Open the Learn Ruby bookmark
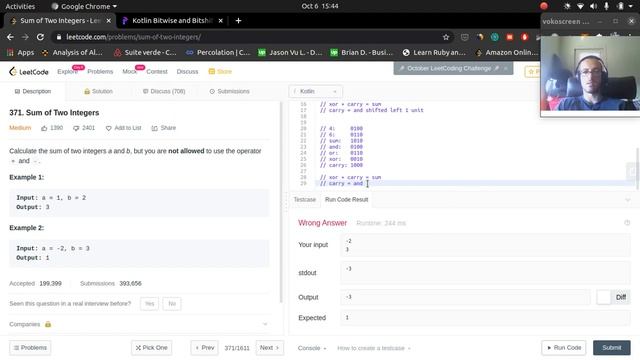The height and width of the screenshot is (360, 640). 434,53
